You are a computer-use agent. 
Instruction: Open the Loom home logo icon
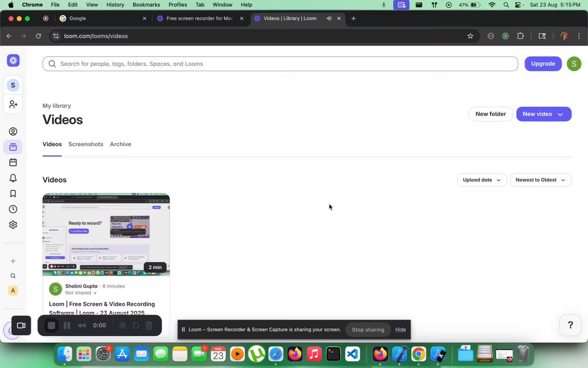(x=13, y=60)
